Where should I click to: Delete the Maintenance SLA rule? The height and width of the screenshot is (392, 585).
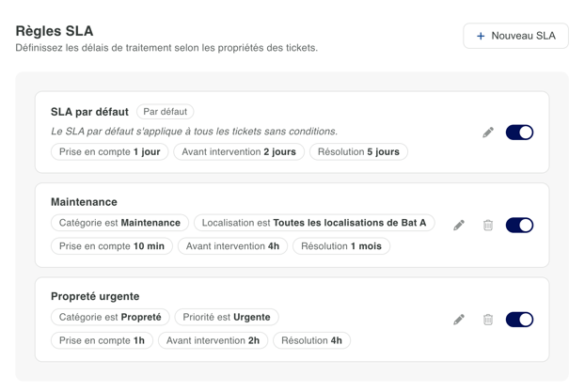[x=488, y=226]
